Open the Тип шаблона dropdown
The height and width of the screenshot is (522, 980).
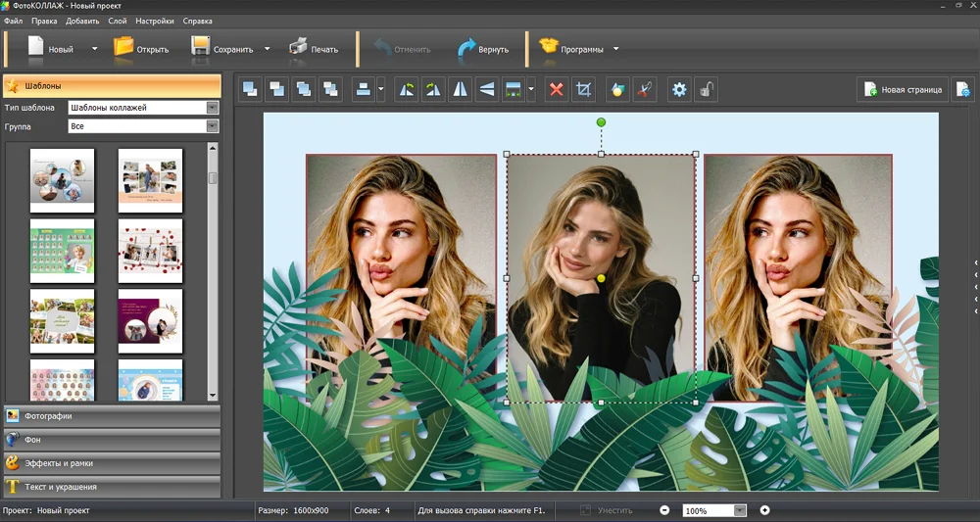pos(143,108)
